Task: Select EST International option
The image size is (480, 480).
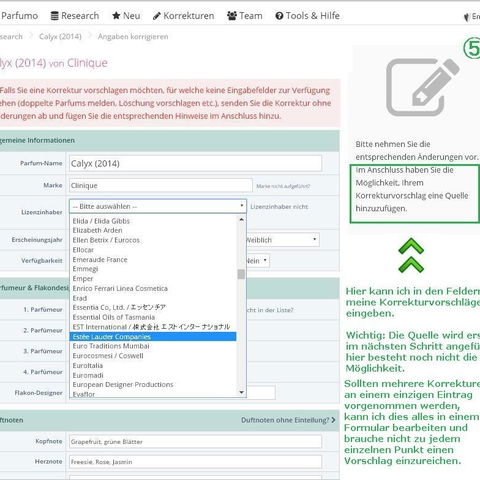Action: [153, 327]
